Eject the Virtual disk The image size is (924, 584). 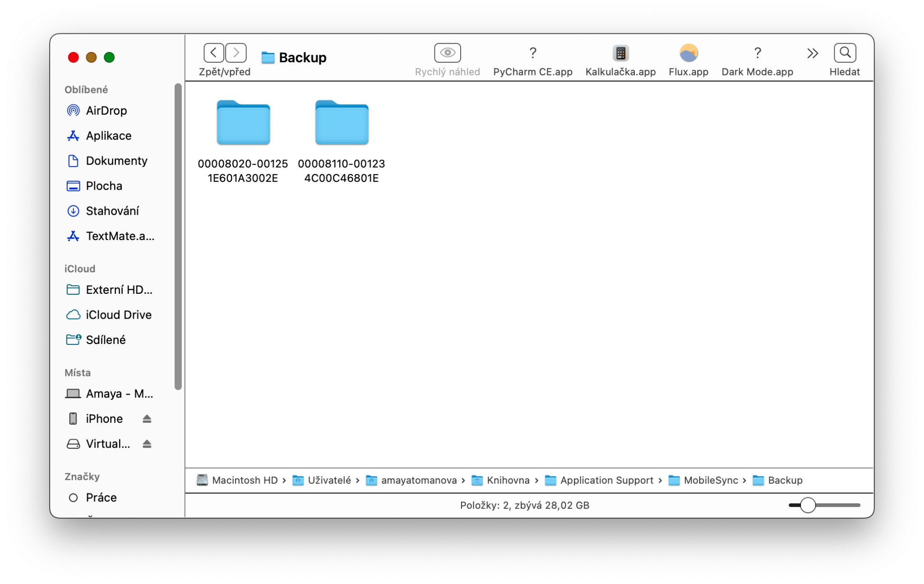point(147,444)
